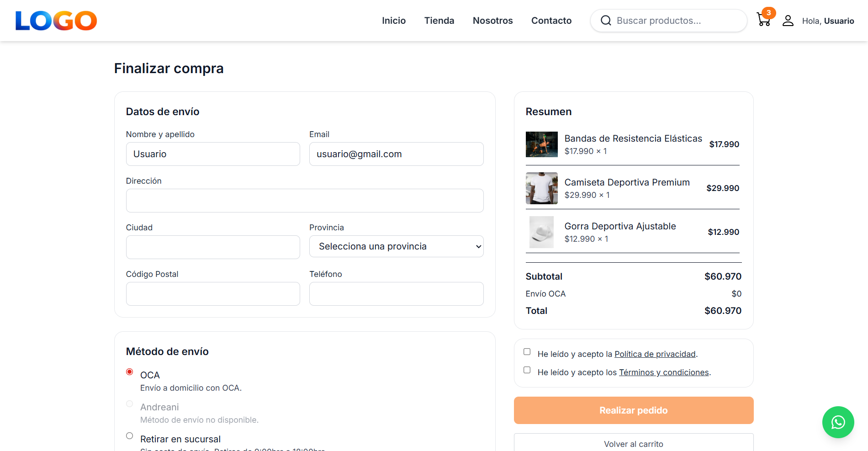Click the Realizar pedido button
The height and width of the screenshot is (451, 868).
[633, 410]
